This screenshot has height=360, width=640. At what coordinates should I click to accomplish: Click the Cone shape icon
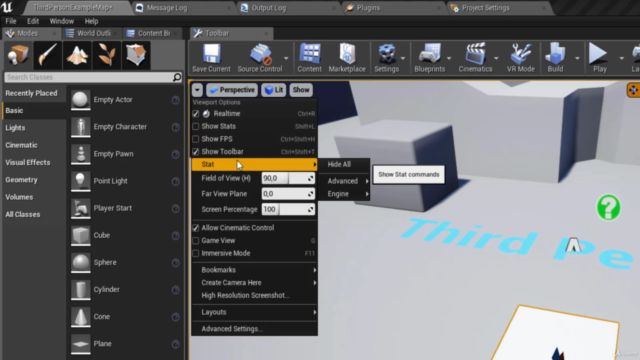[x=80, y=317]
